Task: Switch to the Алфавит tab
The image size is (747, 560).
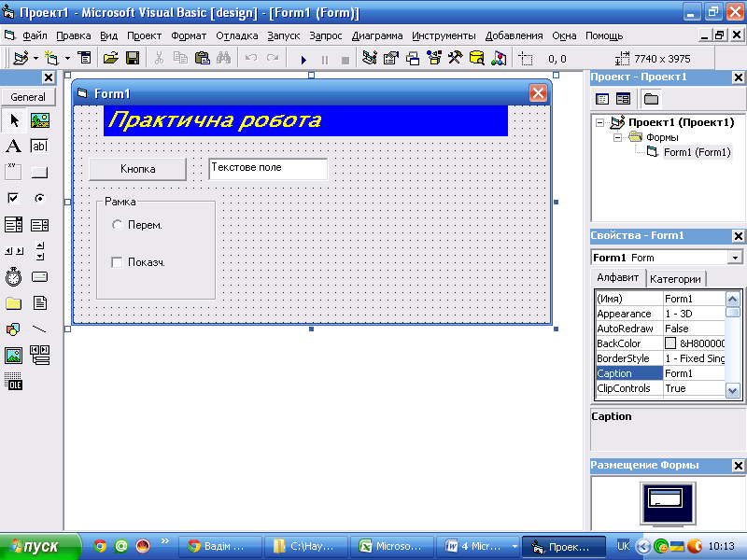Action: pos(618,277)
